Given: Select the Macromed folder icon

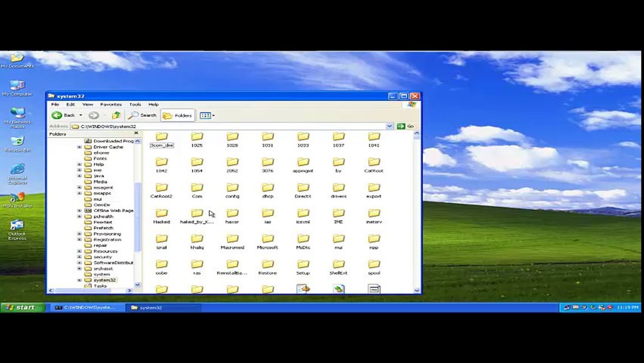Looking at the screenshot, I should pos(232,239).
